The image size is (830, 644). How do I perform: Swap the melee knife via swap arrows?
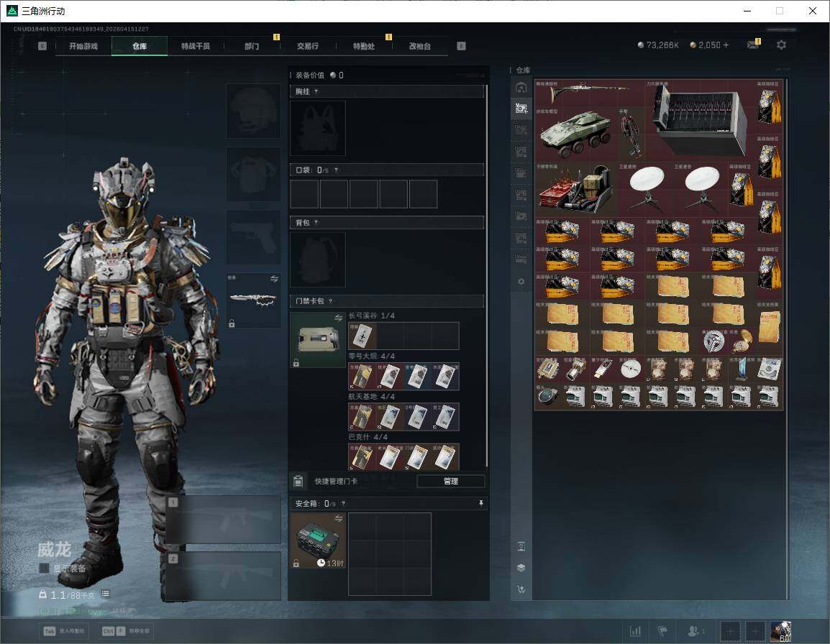(x=274, y=279)
